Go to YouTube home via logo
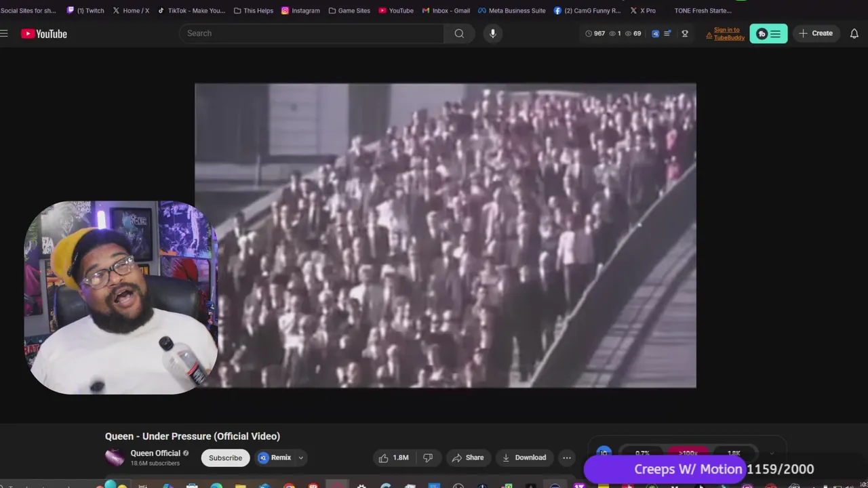This screenshot has height=488, width=868. [44, 34]
